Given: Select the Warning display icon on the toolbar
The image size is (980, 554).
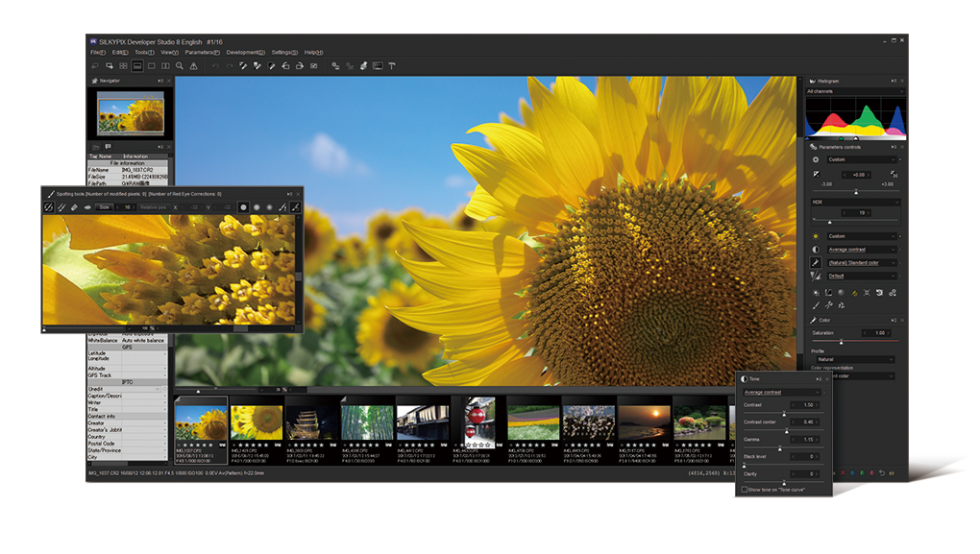Looking at the screenshot, I should 192,65.
